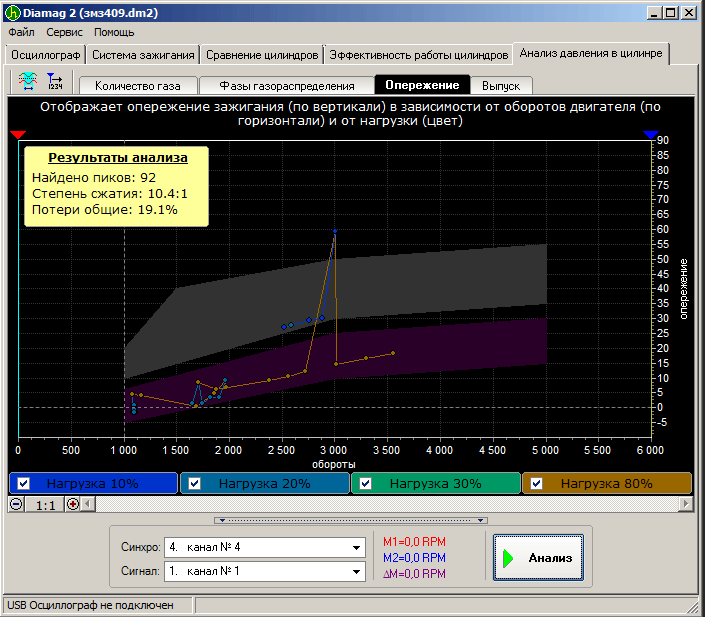
Task: Click the ΔM=0,0 RPM readout
Action: pyautogui.click(x=414, y=574)
